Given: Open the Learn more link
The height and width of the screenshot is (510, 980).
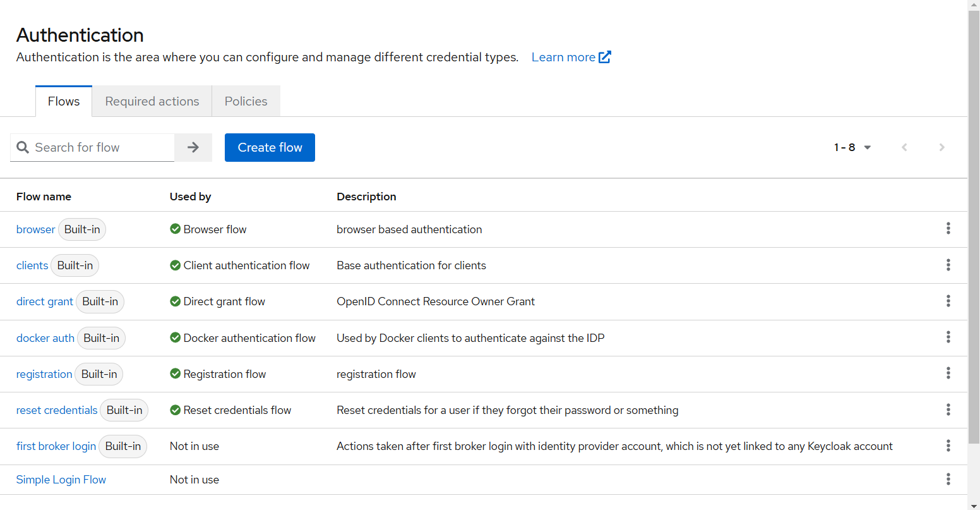Looking at the screenshot, I should pyautogui.click(x=563, y=57).
